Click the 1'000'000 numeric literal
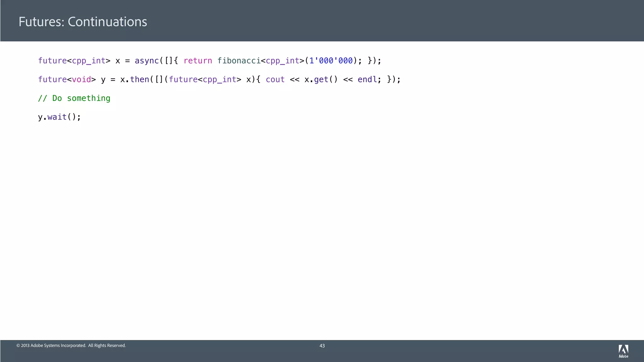The height and width of the screenshot is (362, 644). [331, 61]
